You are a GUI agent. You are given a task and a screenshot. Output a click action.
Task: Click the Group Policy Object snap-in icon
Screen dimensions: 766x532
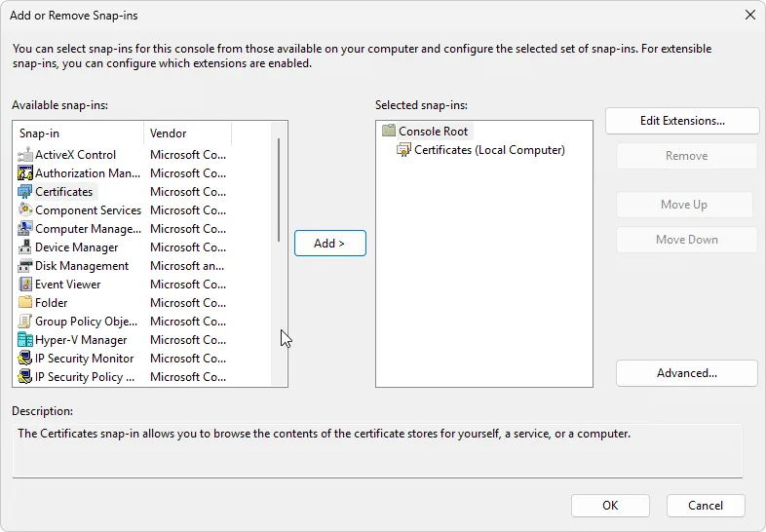pos(25,321)
